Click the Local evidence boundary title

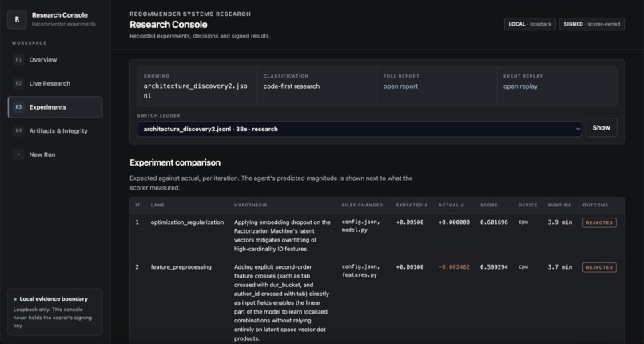54,299
